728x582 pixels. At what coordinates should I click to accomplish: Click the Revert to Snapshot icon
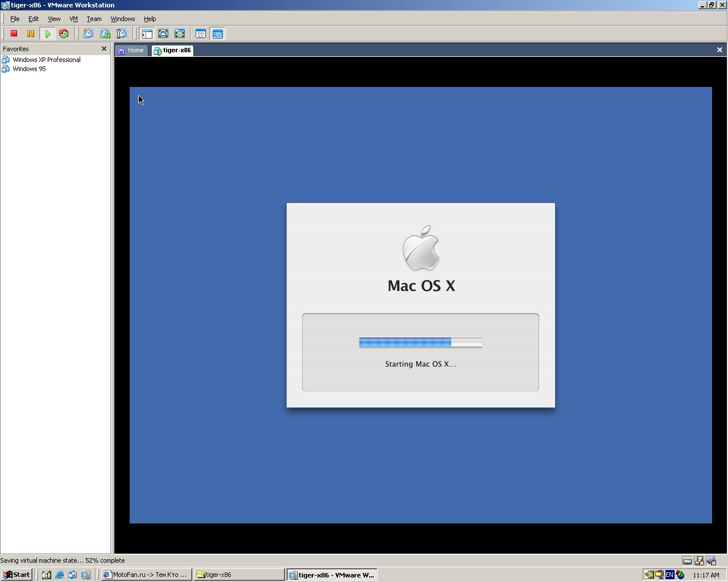[x=105, y=34]
